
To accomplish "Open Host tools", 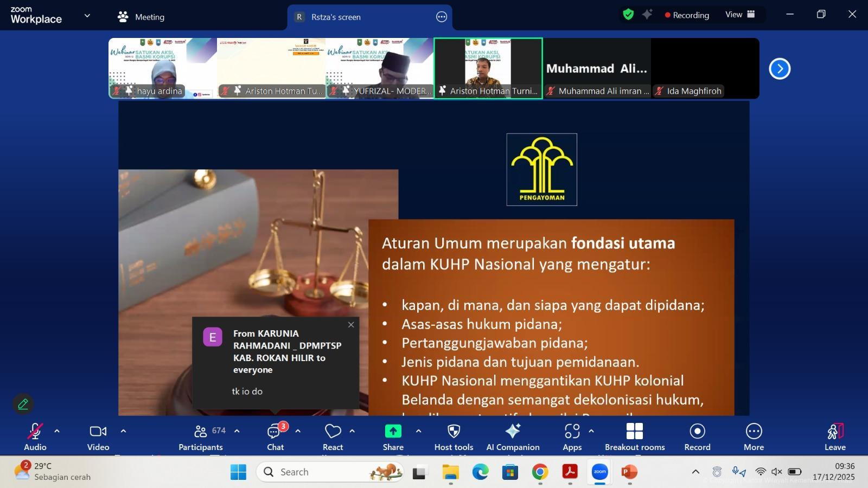I will pos(453,436).
